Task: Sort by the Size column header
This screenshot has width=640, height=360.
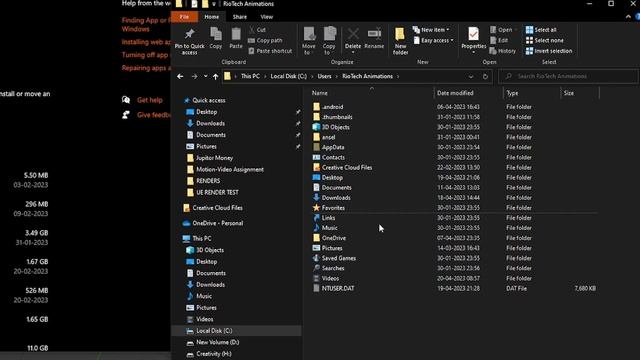Action: [x=569, y=93]
